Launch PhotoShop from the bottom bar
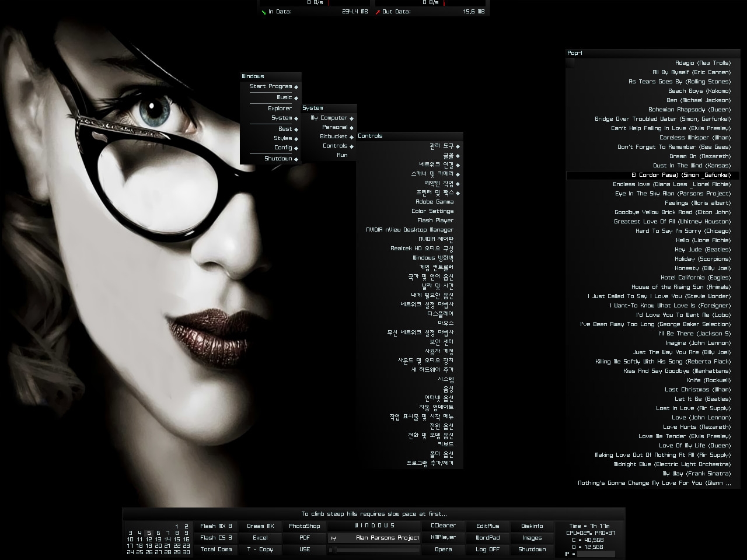Viewport: 747px width, 560px height. click(304, 526)
